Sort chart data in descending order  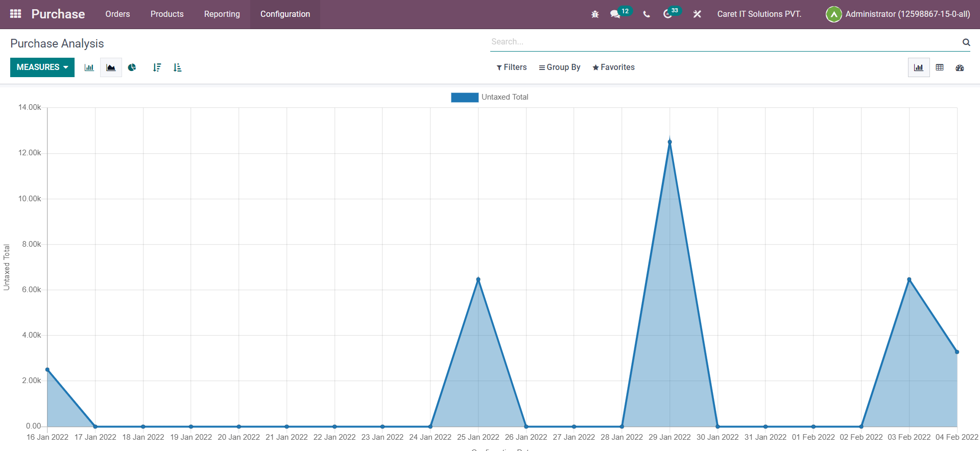pyautogui.click(x=157, y=67)
